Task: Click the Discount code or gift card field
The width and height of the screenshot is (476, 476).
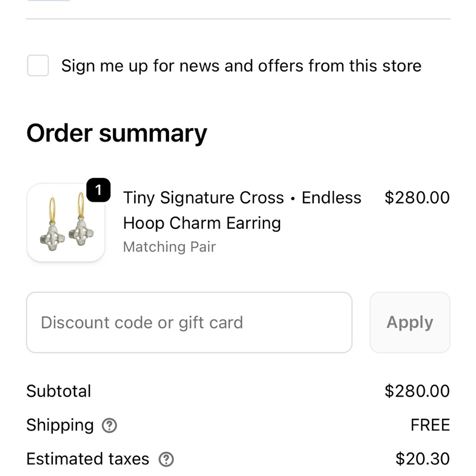Action: [189, 322]
